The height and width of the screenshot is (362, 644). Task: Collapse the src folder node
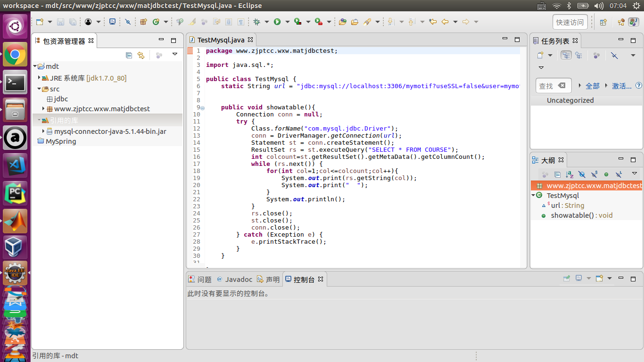(40, 89)
